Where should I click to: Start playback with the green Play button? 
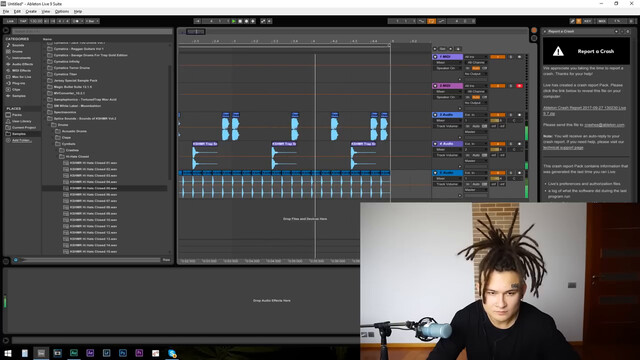click(x=234, y=21)
